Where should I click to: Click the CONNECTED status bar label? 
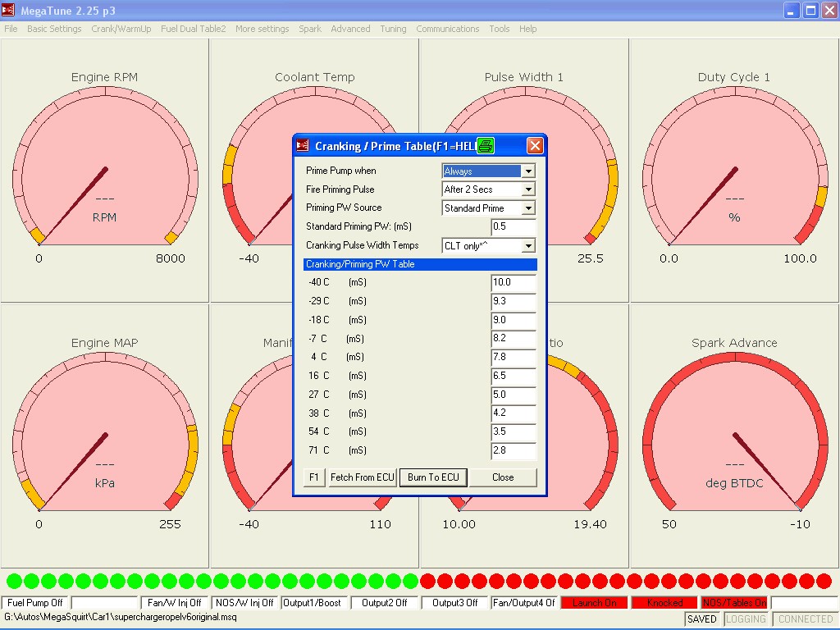[806, 619]
